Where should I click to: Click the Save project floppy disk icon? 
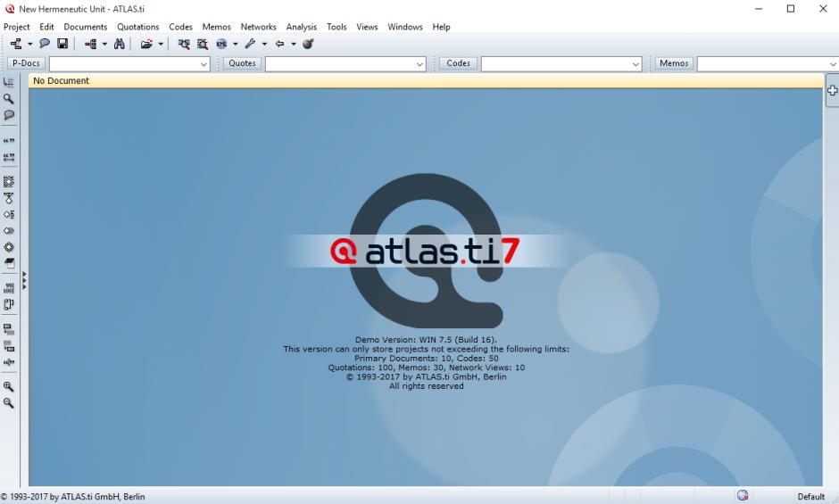[62, 44]
